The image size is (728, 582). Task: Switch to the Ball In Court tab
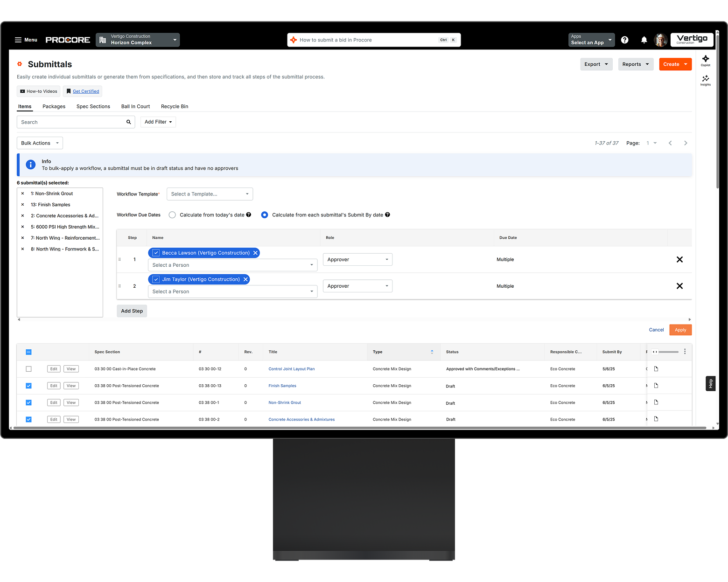135,106
